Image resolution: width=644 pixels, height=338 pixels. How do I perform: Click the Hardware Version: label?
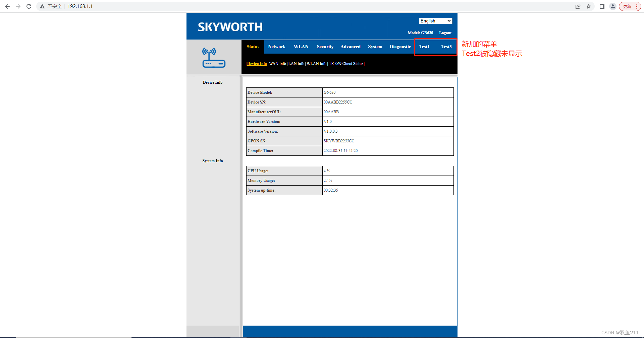click(x=264, y=122)
